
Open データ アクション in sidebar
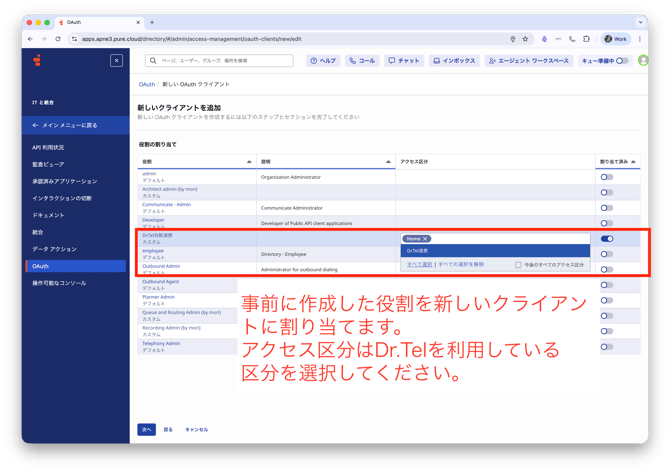click(x=54, y=249)
